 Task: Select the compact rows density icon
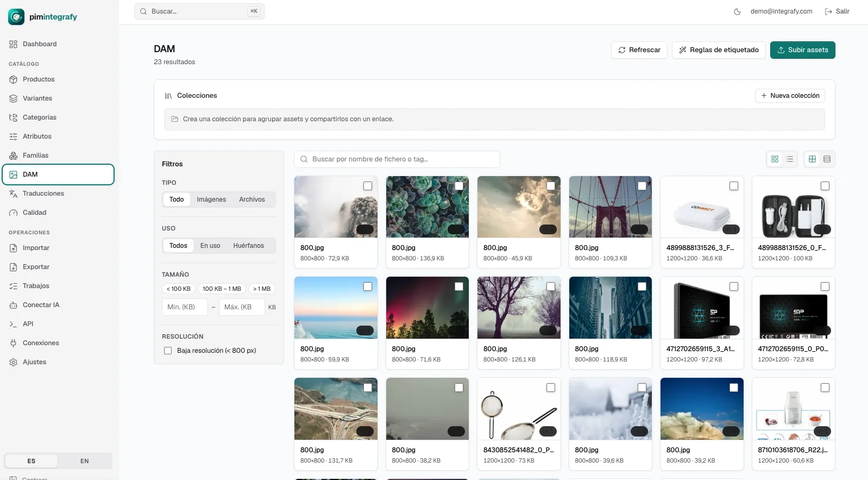827,159
